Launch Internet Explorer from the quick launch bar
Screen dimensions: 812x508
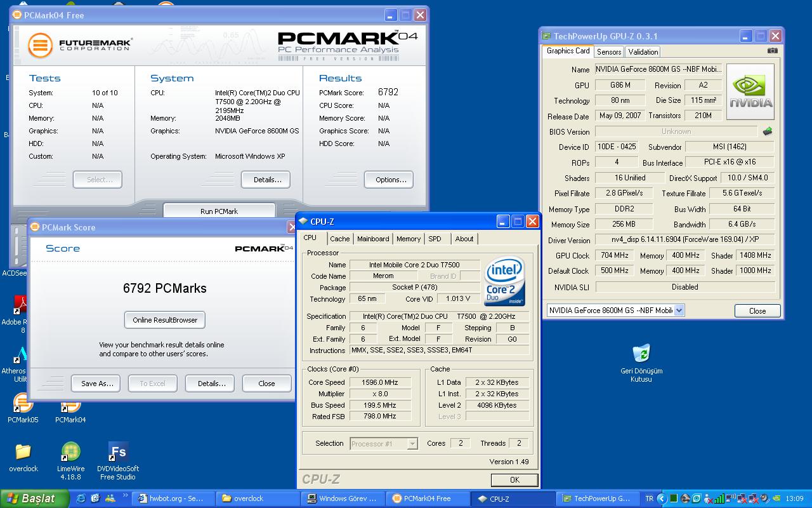tap(81, 498)
